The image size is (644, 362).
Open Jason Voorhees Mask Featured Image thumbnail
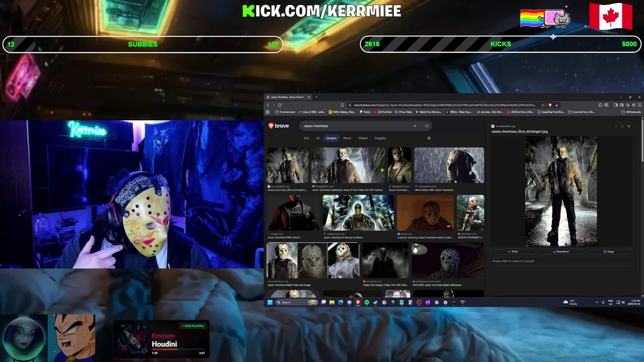coord(312,260)
